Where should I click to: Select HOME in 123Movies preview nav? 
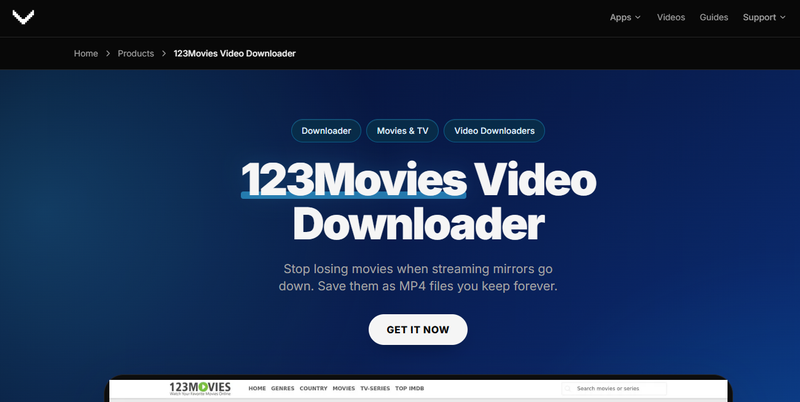[257, 389]
